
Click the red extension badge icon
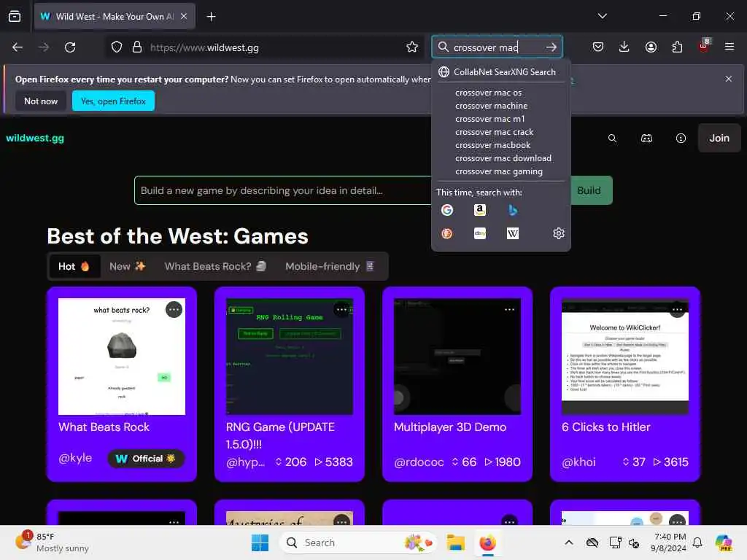coord(704,46)
